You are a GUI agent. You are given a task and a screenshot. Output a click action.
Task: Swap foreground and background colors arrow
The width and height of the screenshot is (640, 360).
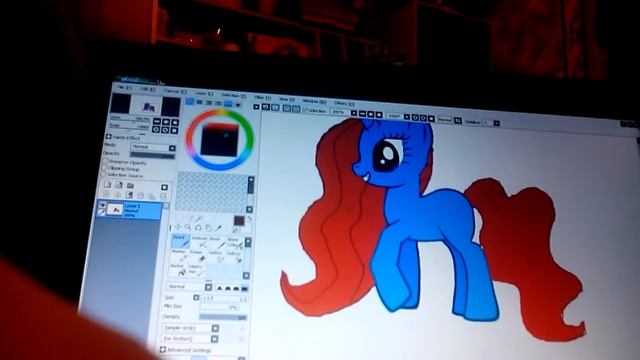pyautogui.click(x=249, y=219)
